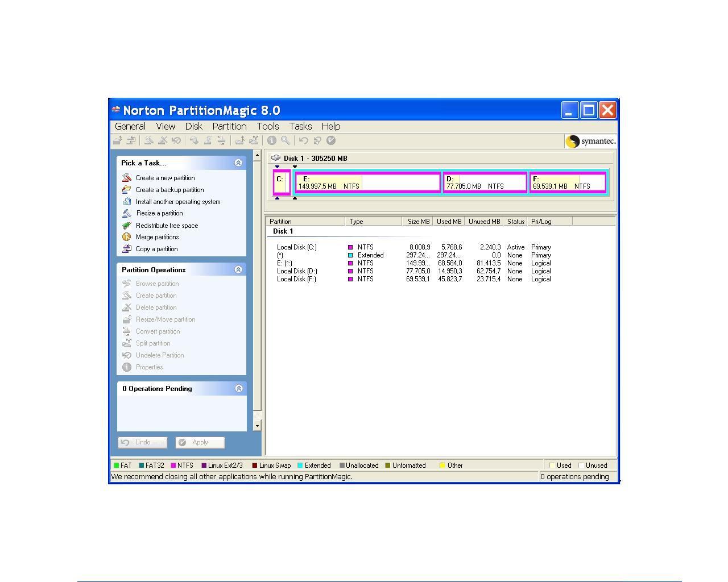Click the side panel scrollbar up arrow
The width and height of the screenshot is (728, 582).
[257, 155]
